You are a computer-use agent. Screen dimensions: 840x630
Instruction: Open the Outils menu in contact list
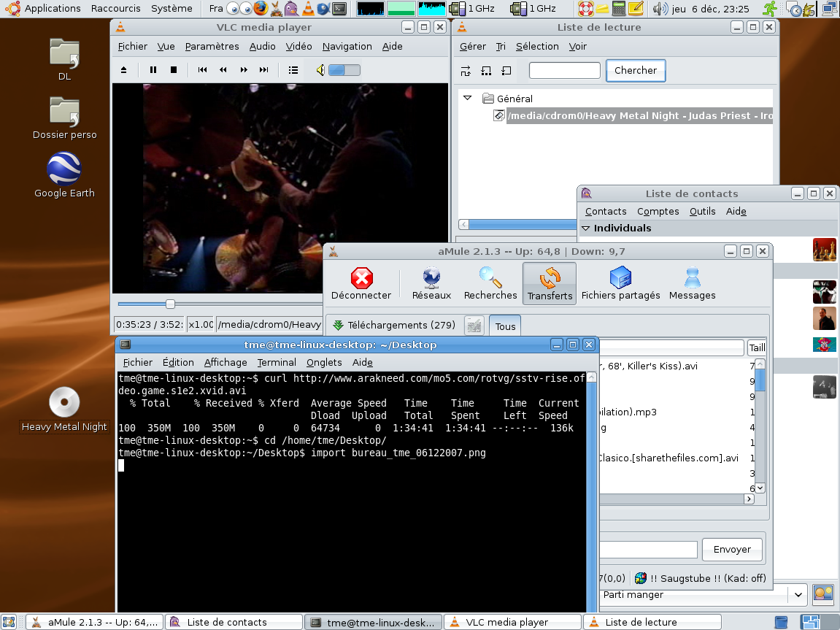(702, 211)
